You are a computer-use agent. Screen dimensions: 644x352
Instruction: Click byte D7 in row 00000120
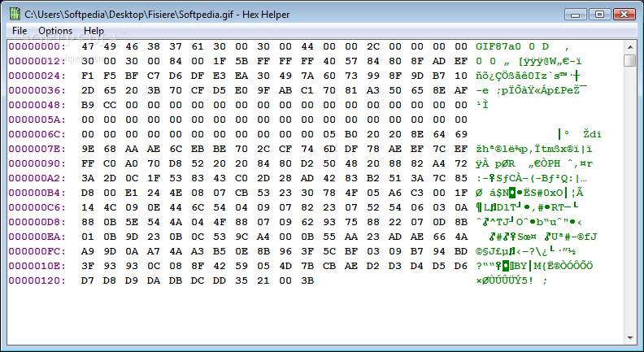click(88, 280)
